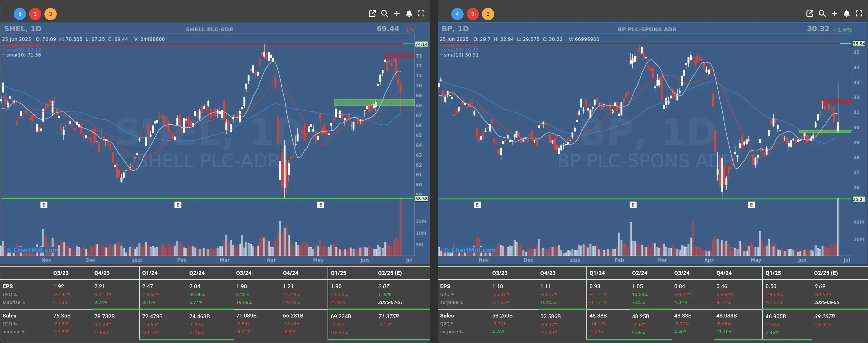Click the red 3 badge on BP panel

(473, 14)
